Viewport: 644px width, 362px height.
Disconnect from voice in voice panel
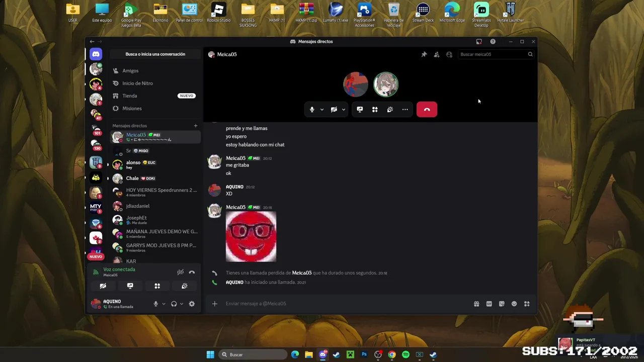[x=192, y=272]
